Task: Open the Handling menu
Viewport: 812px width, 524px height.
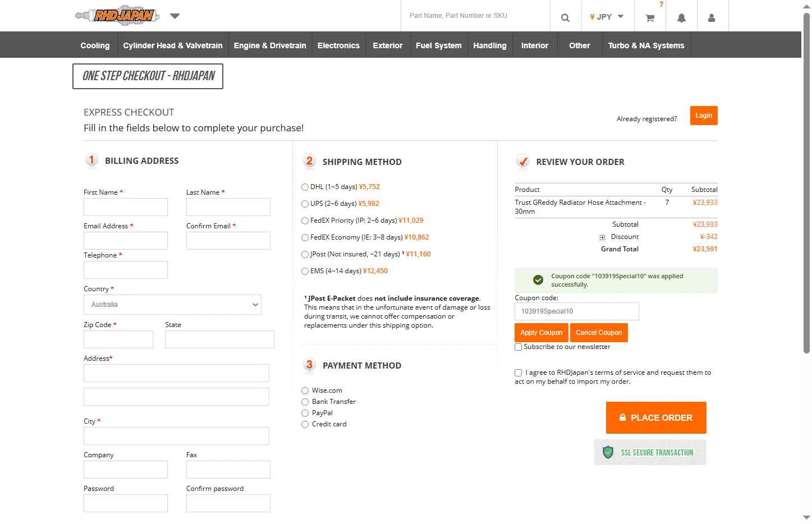Action: [490, 45]
